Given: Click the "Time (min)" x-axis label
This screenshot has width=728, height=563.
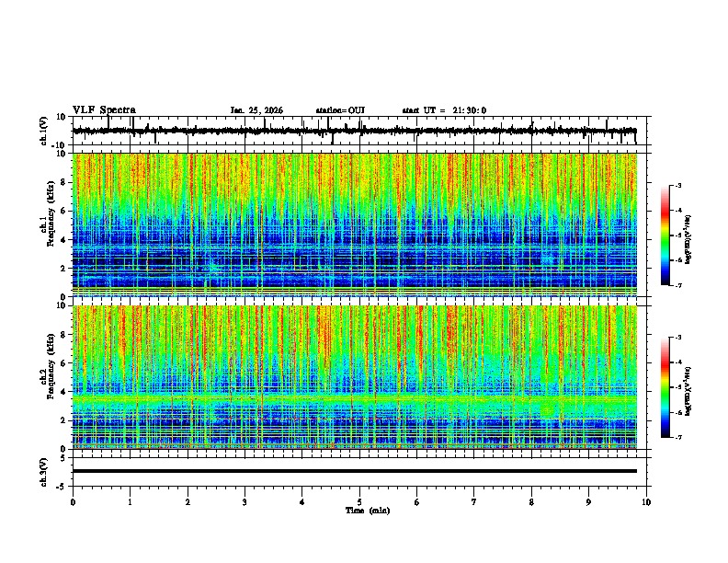Looking at the screenshot, I should pos(368,511).
